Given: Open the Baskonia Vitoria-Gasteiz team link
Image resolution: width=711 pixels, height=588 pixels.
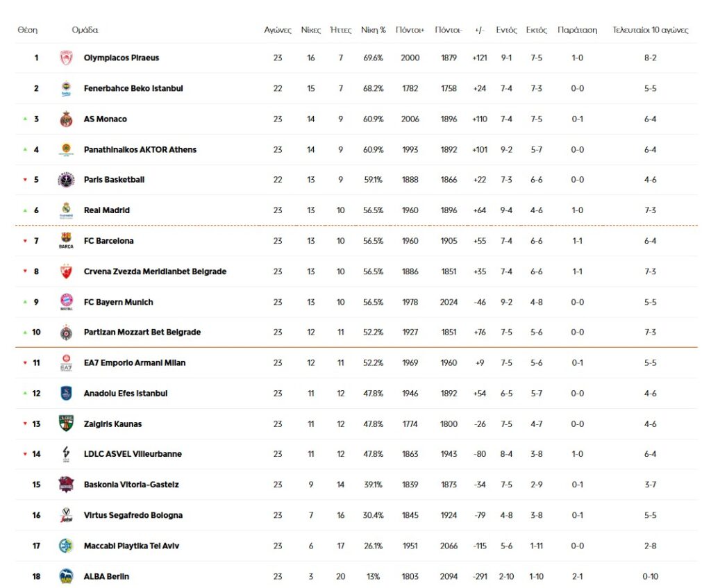Looking at the screenshot, I should (x=131, y=485).
